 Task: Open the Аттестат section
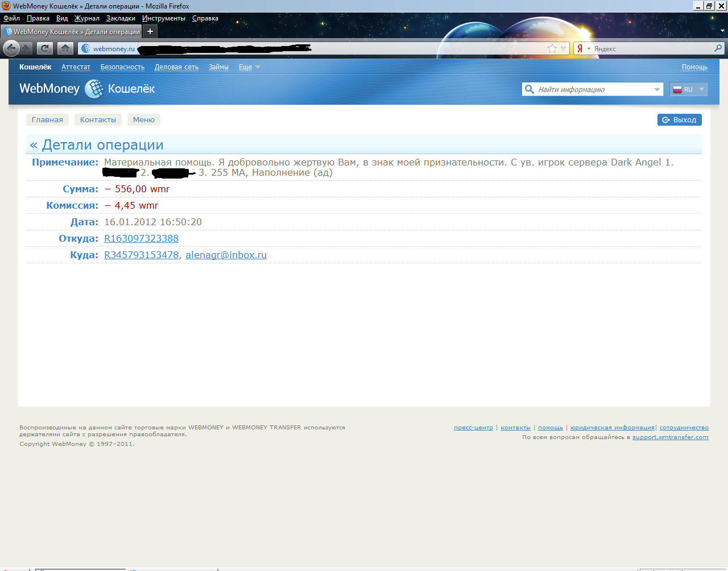click(76, 67)
